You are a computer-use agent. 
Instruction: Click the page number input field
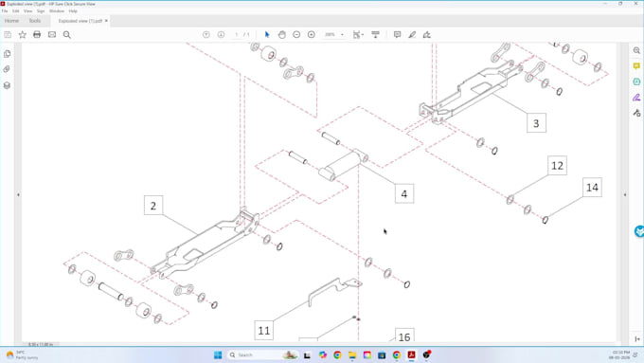[x=237, y=35]
